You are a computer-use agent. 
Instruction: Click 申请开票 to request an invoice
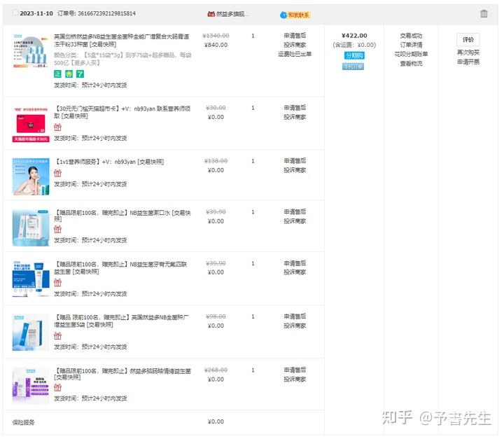point(468,62)
